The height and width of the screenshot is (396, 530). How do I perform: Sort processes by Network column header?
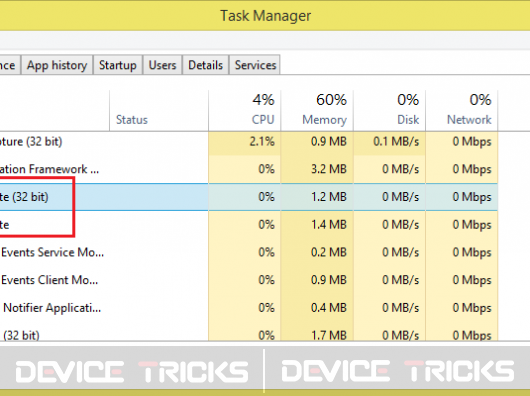click(x=462, y=110)
